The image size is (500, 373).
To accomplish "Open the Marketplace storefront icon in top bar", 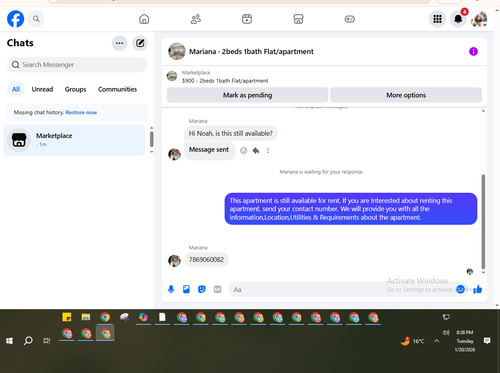I will pos(298,19).
